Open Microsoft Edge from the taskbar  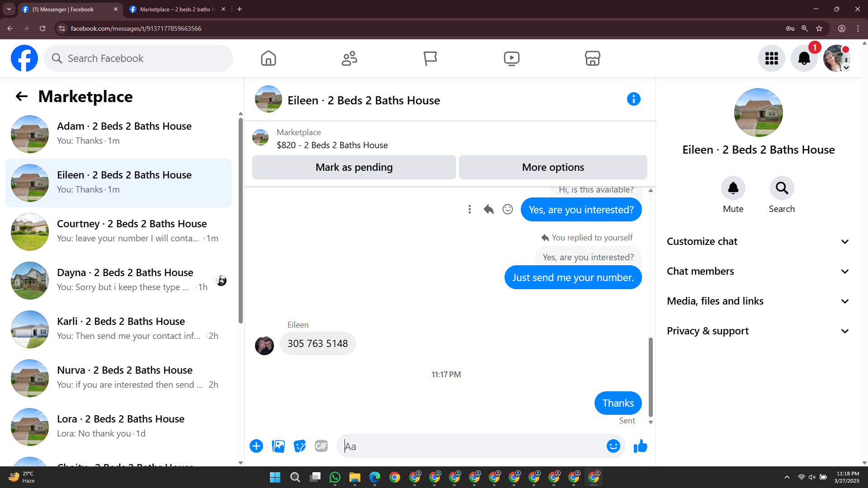(x=375, y=477)
